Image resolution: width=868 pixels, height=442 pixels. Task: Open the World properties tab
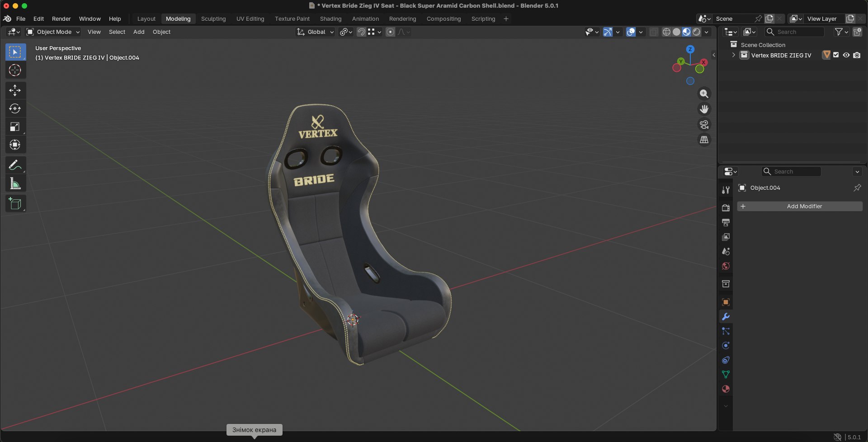click(x=726, y=266)
